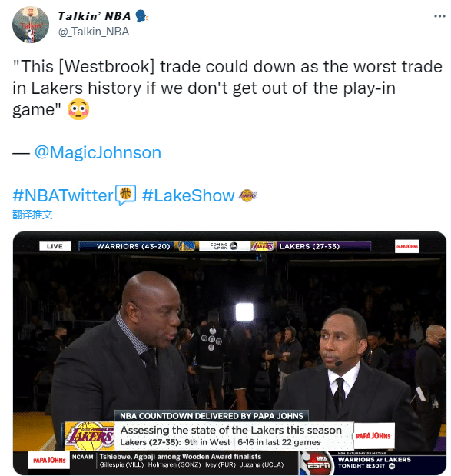Viewport: 451px width, 476px height.
Task: Open the Talkin' NBA profile avatar
Action: (31, 25)
